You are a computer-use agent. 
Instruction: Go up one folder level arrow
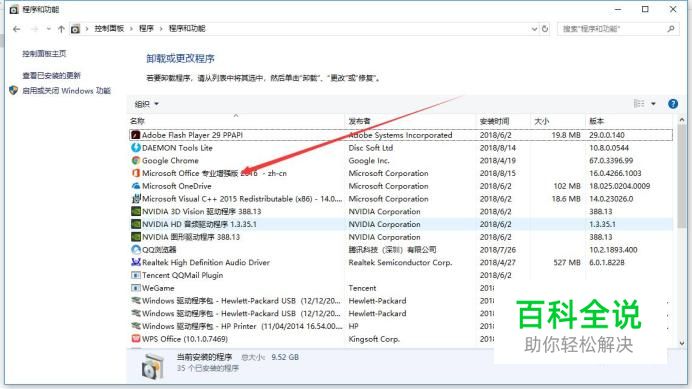(x=61, y=29)
